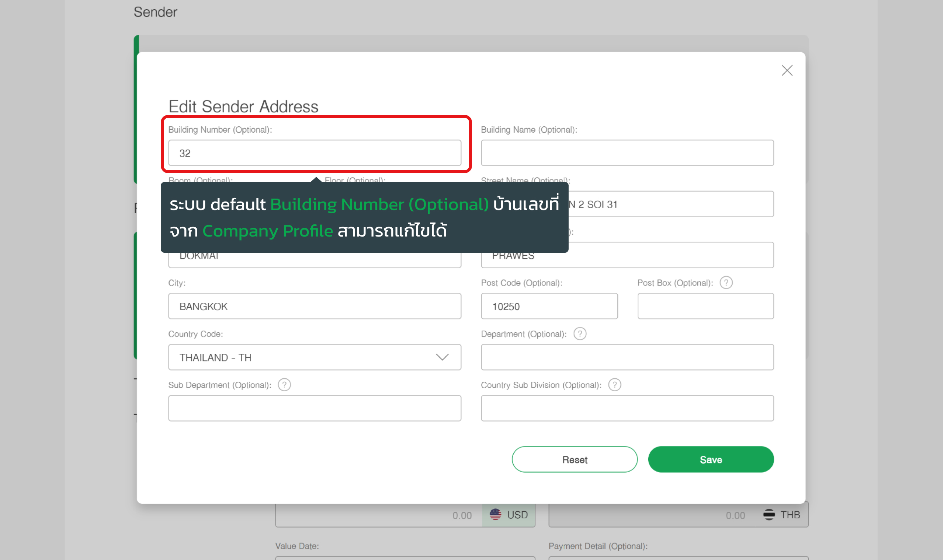Image resolution: width=944 pixels, height=560 pixels.
Task: Click the THB amount field showing 0.00
Action: pyautogui.click(x=652, y=515)
